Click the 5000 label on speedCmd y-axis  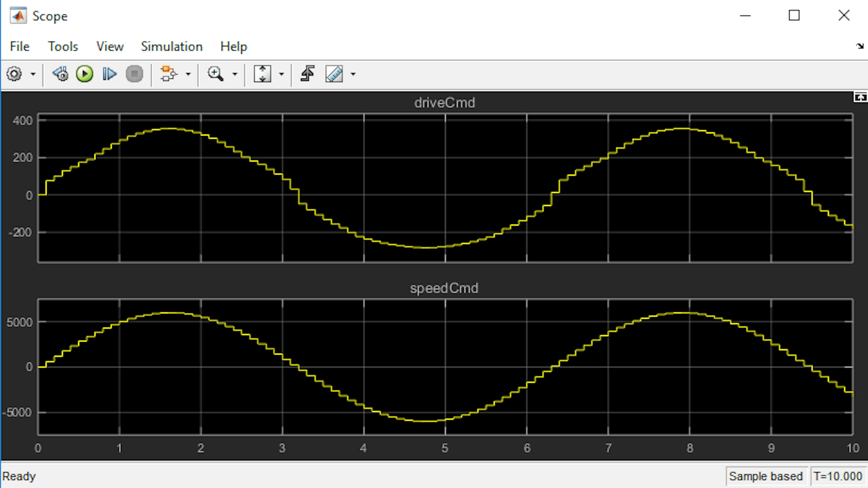20,322
